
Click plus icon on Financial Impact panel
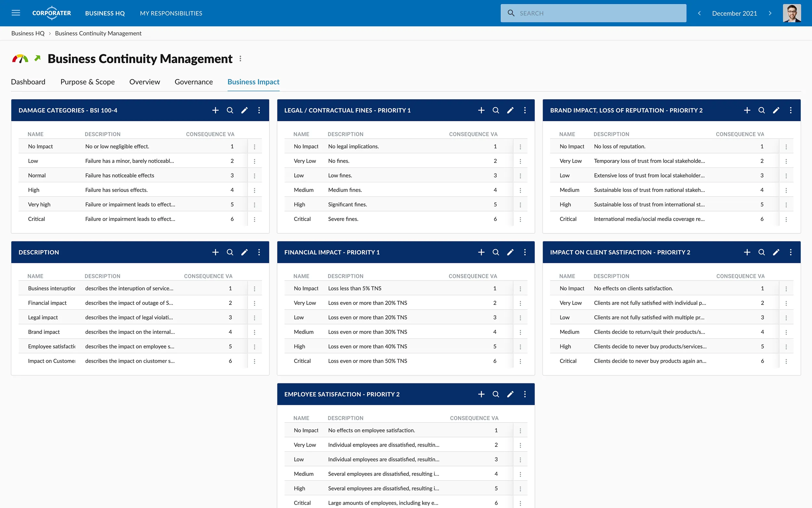(x=481, y=252)
